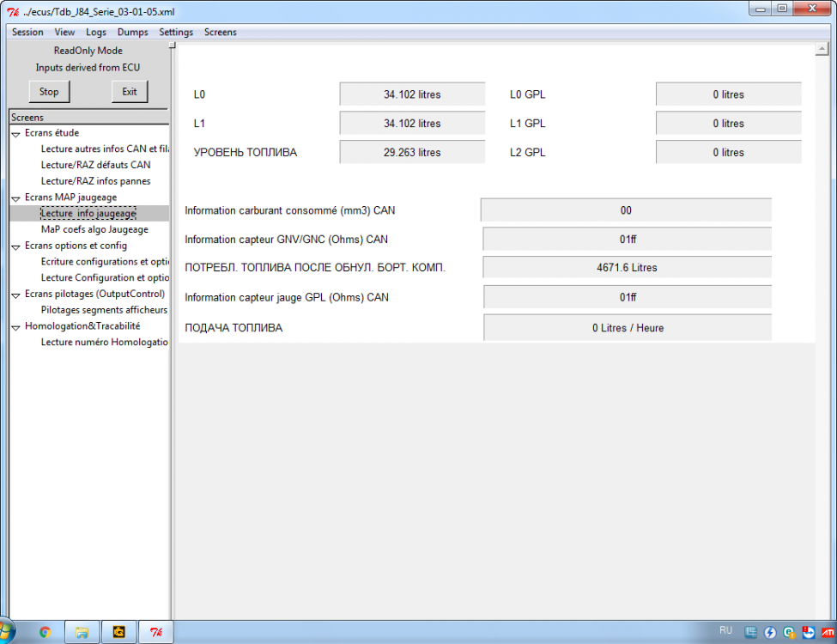Collapse Ecrans pilotages (OutputControl) node

click(x=16, y=295)
